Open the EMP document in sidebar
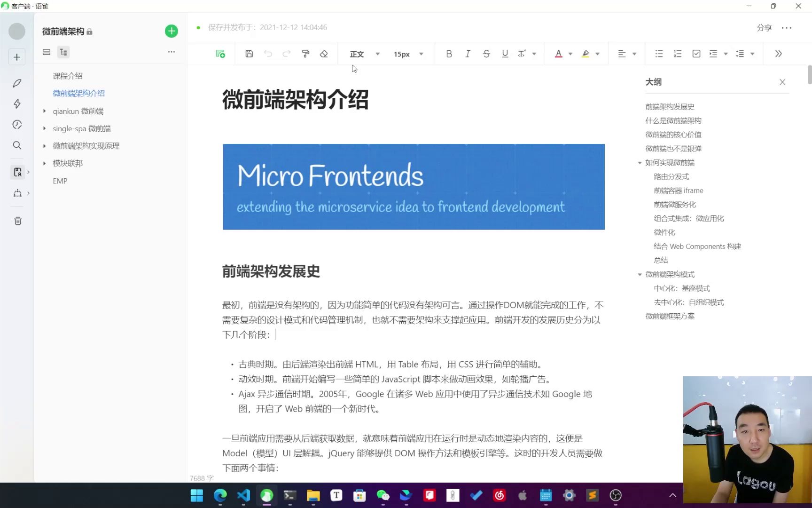The image size is (812, 508). (60, 181)
